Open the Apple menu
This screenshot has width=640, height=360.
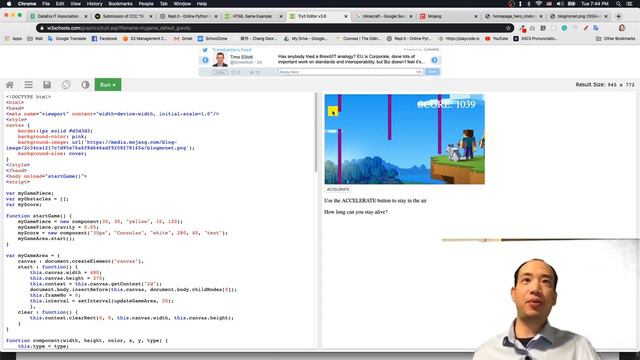click(x=9, y=4)
